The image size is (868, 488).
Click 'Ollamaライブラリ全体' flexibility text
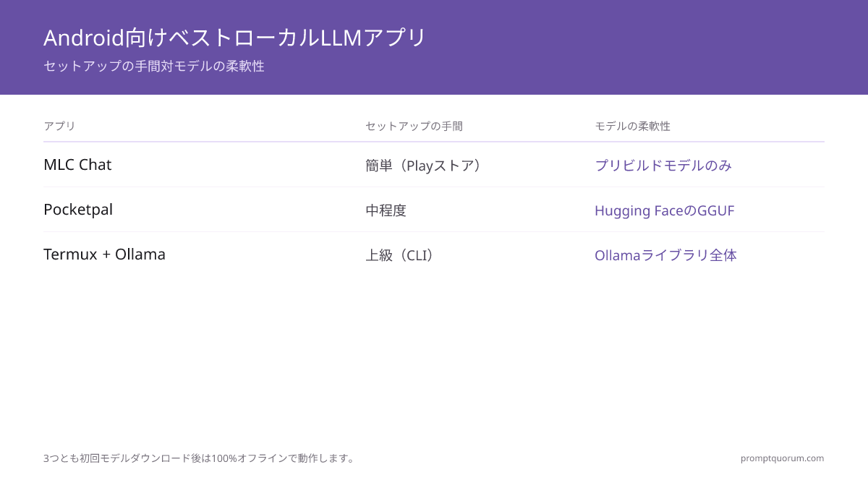click(665, 255)
